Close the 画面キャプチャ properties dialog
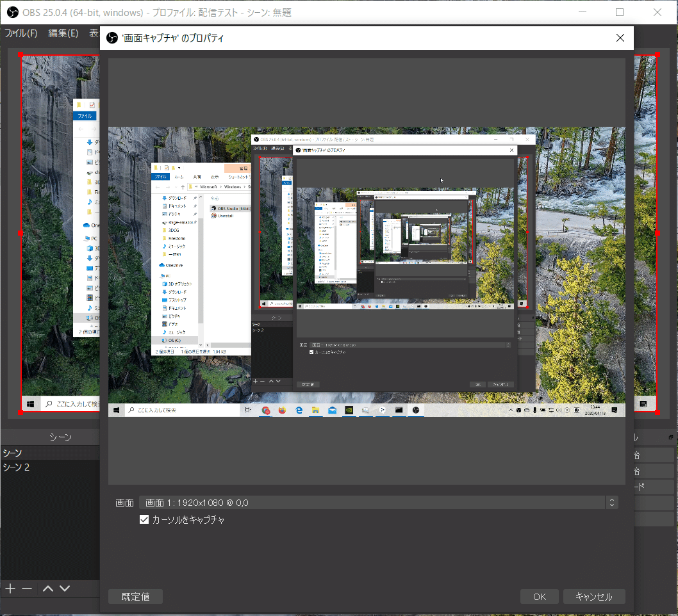 click(x=620, y=38)
